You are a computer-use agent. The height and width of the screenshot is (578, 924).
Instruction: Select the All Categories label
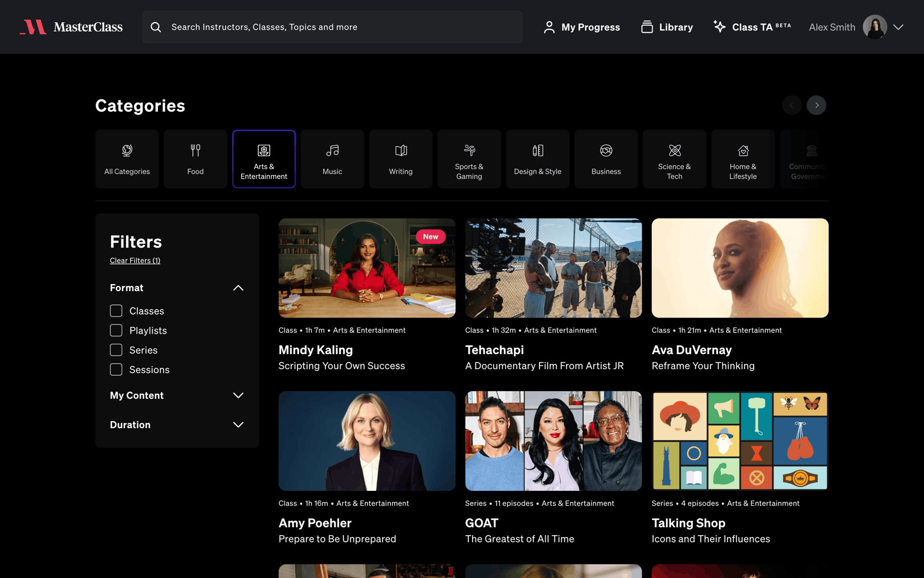pyautogui.click(x=127, y=171)
